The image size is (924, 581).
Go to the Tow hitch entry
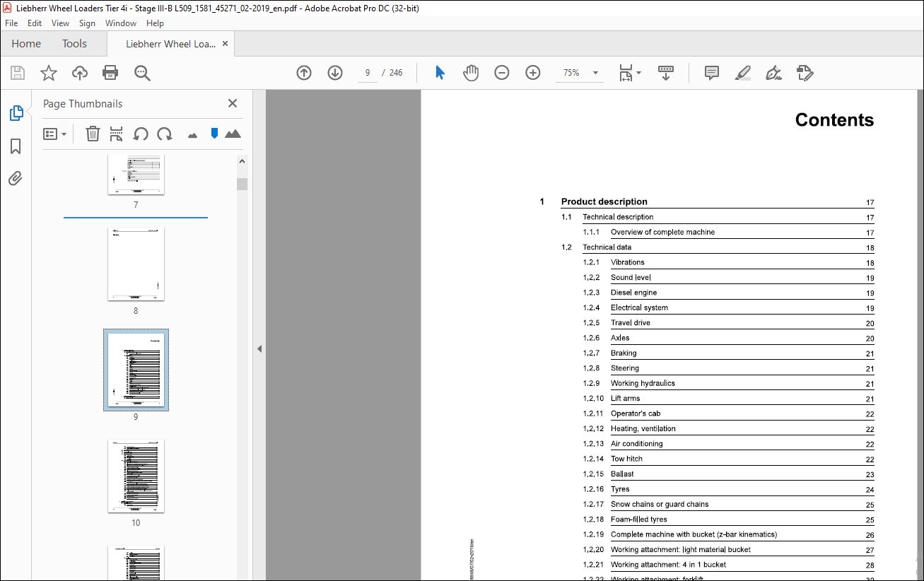click(626, 459)
